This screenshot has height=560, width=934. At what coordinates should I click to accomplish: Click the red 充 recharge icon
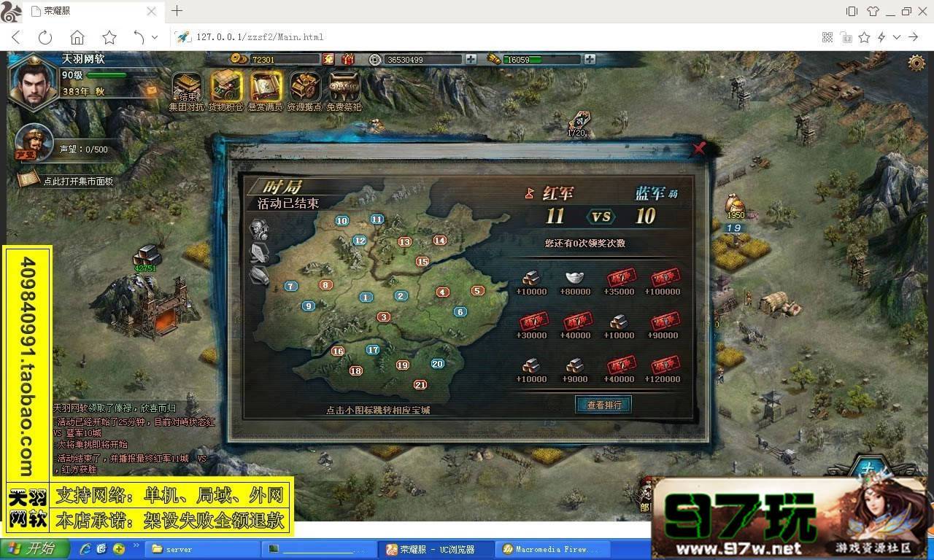click(328, 59)
